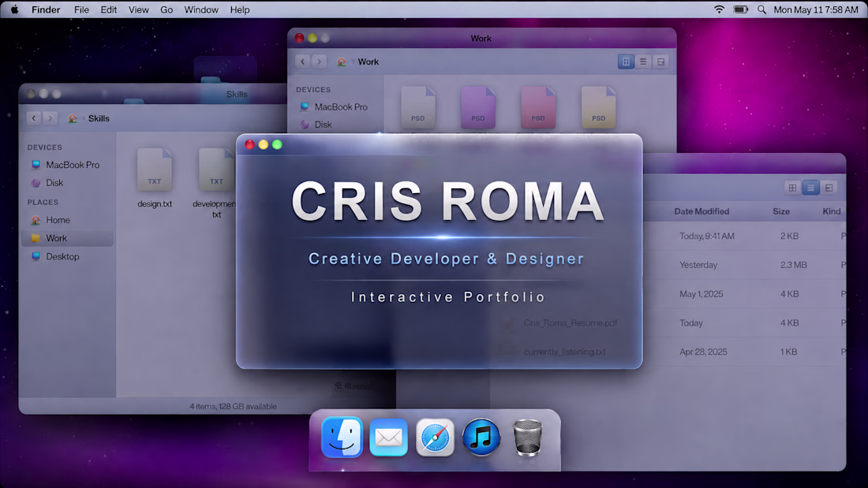Open the Window menu
Viewport: 868px width, 488px height.
[x=201, y=9]
